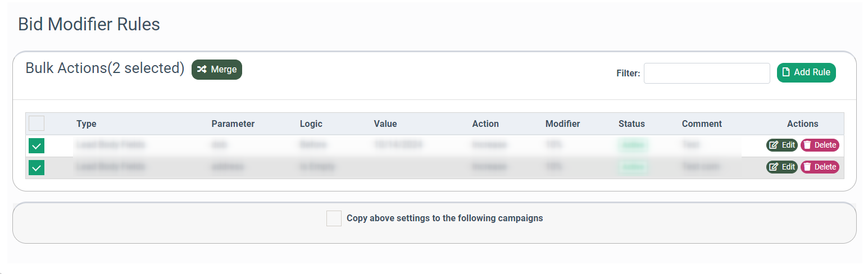Click the Actions column header

point(802,124)
